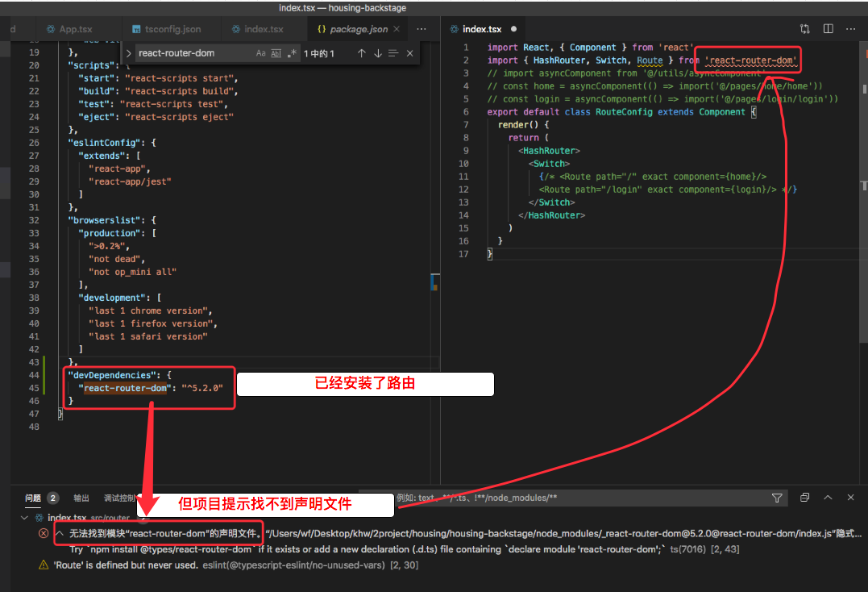Select the next match arrow in search bar
The height and width of the screenshot is (592, 868).
(378, 55)
